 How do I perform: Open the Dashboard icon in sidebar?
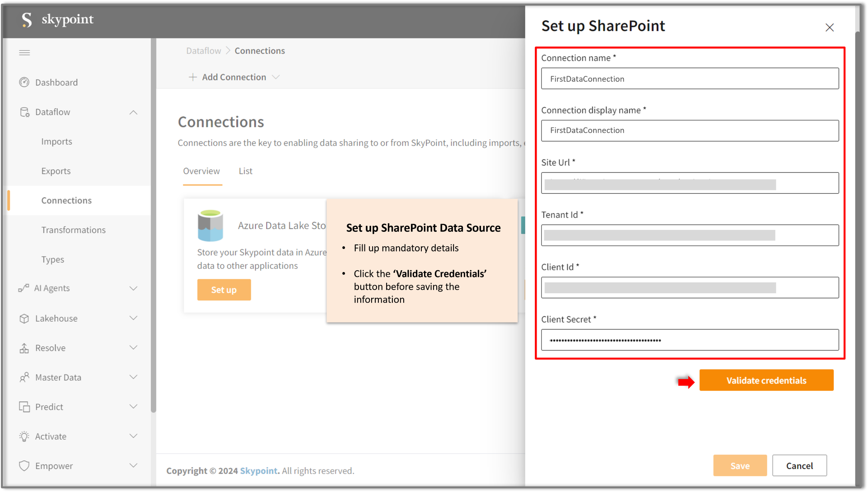click(x=24, y=82)
